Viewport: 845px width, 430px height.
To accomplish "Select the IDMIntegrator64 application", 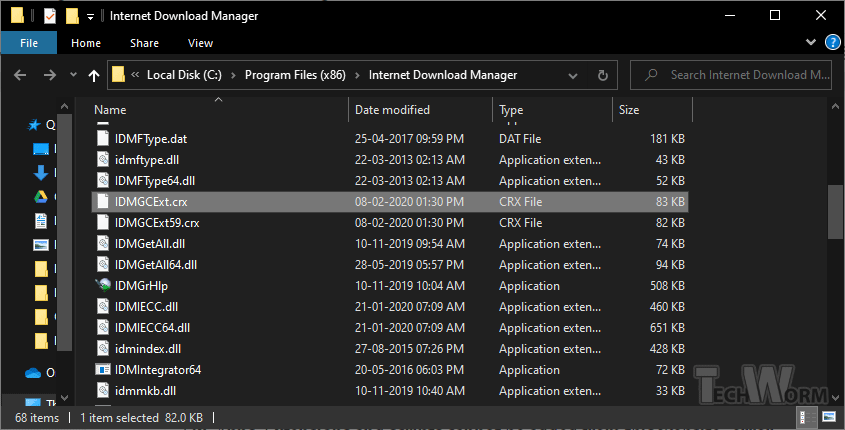I will [390, 370].
